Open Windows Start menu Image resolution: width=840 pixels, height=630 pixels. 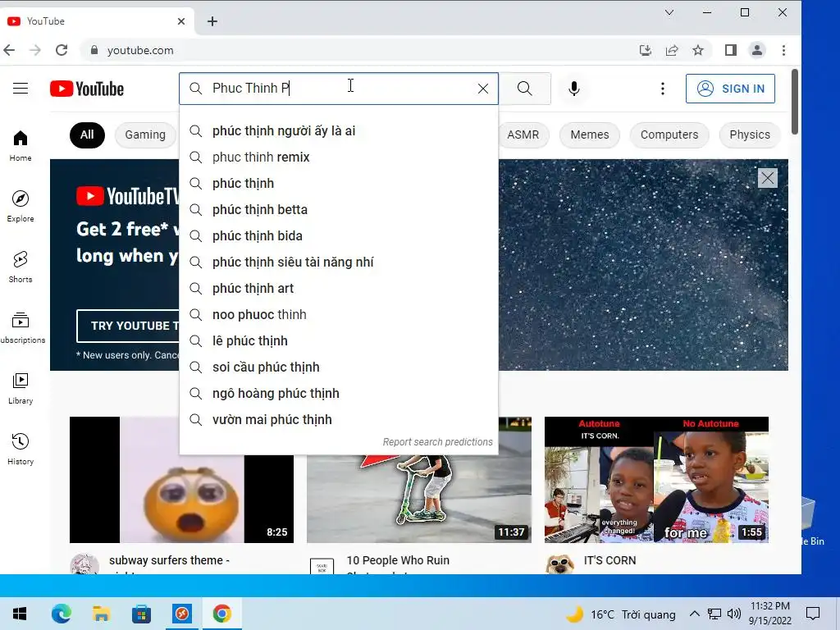pos(20,614)
